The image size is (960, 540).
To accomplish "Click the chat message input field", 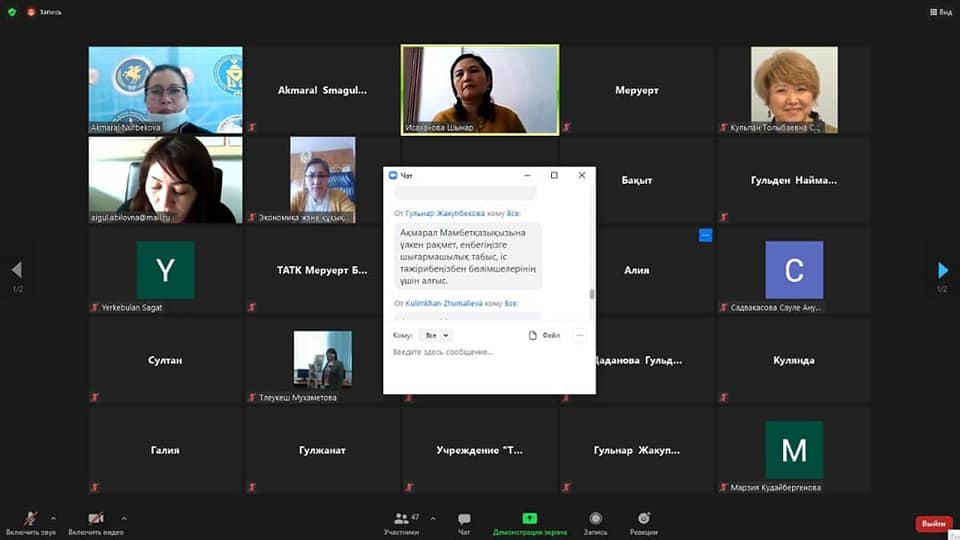I will click(488, 352).
